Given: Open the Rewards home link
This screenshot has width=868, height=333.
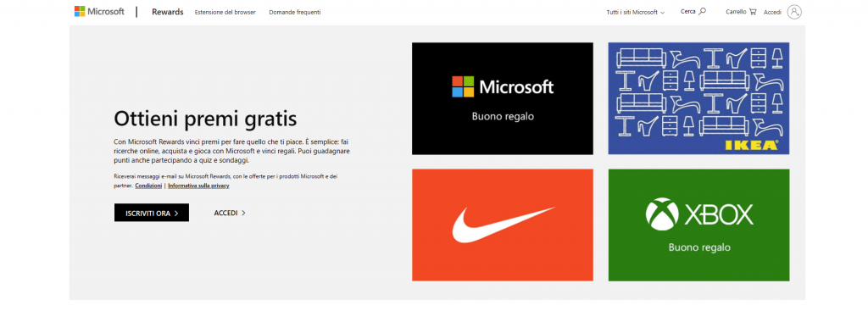Looking at the screenshot, I should point(168,12).
